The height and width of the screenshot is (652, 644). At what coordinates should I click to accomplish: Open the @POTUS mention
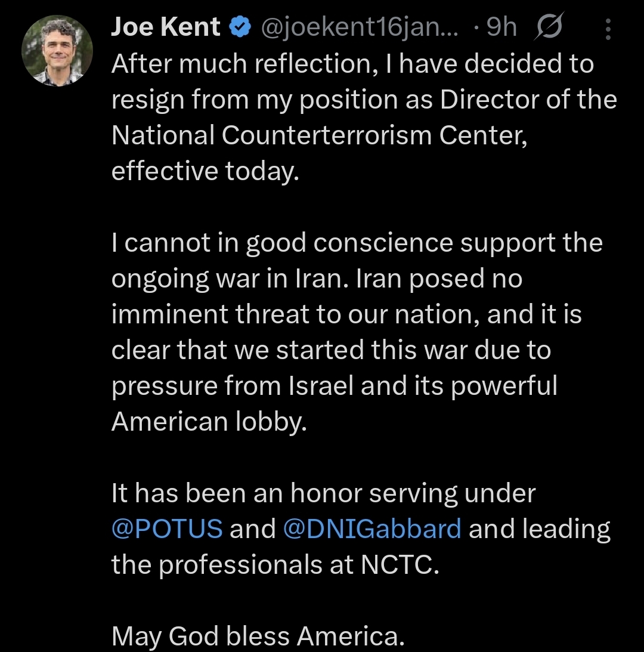point(167,529)
